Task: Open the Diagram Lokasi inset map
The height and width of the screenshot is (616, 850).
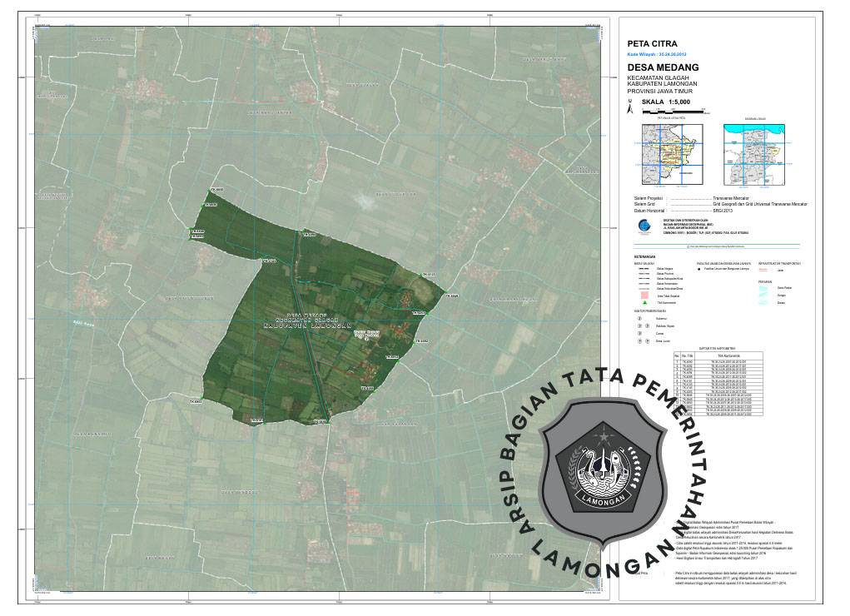Action: pyautogui.click(x=754, y=154)
